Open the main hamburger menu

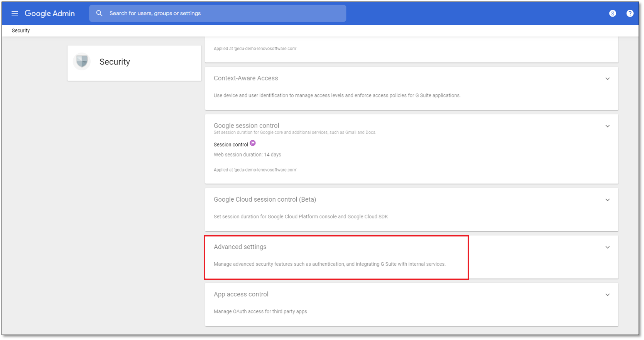[15, 14]
